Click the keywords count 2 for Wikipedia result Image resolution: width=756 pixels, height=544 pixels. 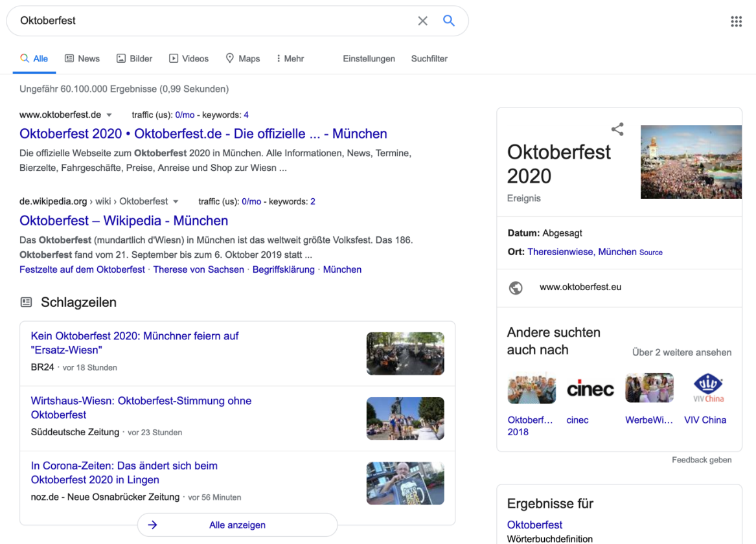[313, 202]
